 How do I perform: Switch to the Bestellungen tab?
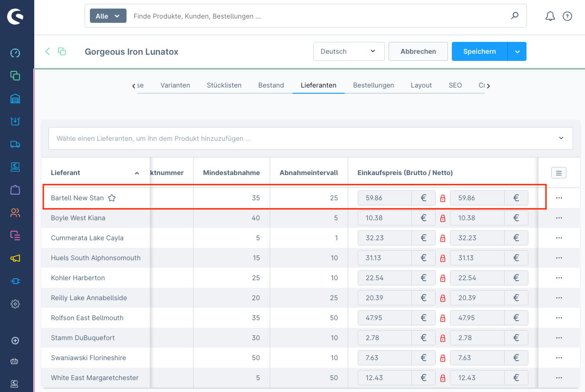[x=373, y=85]
